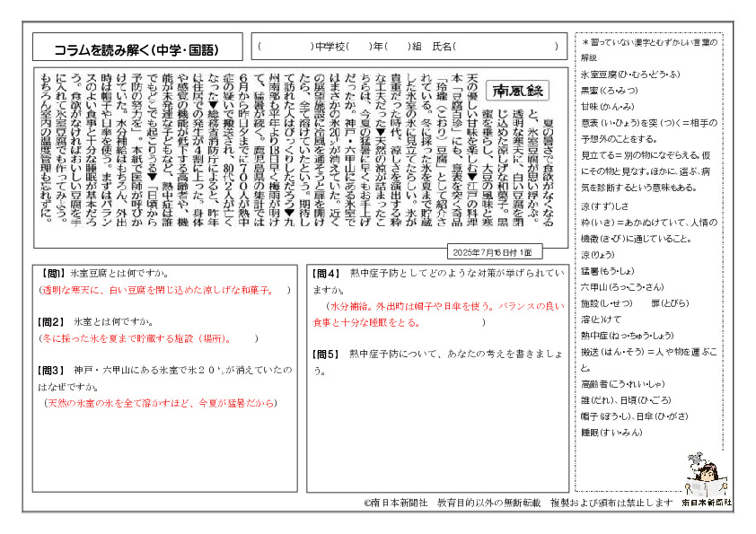This screenshot has width=756, height=534.
Task: Click glossary entry 日傘(ひ・がさ)
Action: 662,416
